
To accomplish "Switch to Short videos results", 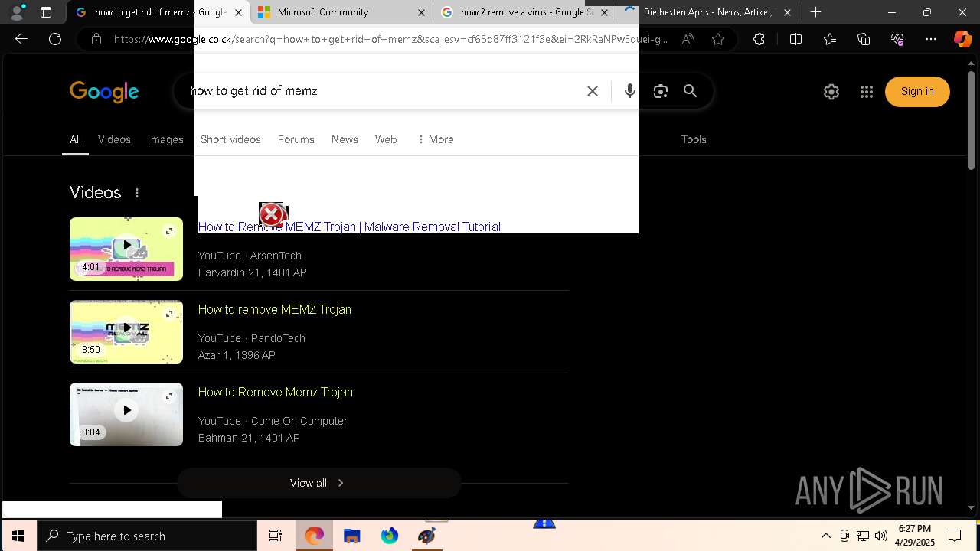I will point(230,139).
